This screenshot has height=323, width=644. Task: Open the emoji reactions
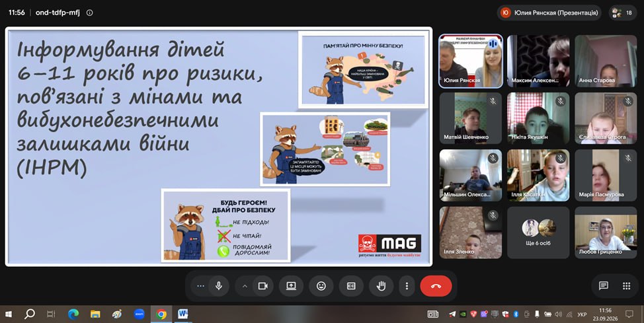pos(321,286)
